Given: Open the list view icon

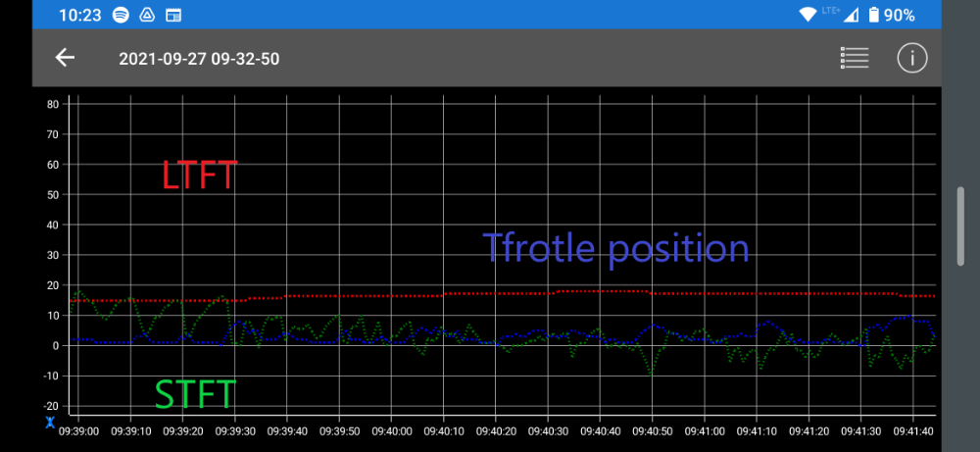Looking at the screenshot, I should pyautogui.click(x=855, y=58).
